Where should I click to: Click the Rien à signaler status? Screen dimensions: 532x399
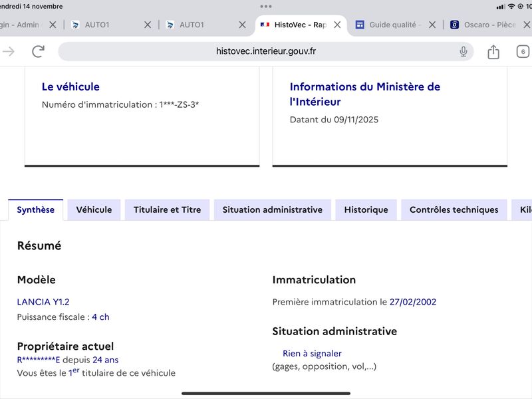click(312, 354)
